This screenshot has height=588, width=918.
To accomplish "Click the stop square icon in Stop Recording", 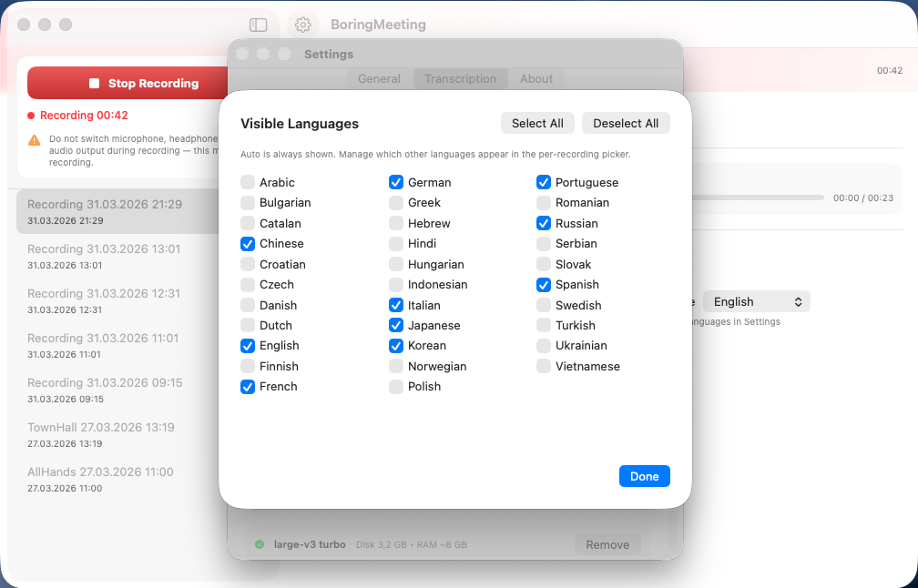I will (95, 84).
